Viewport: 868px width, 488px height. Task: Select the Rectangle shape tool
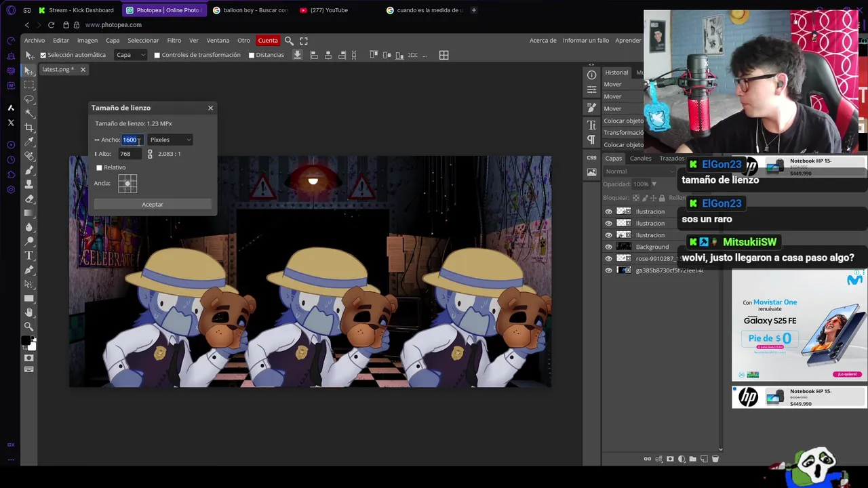[28, 298]
